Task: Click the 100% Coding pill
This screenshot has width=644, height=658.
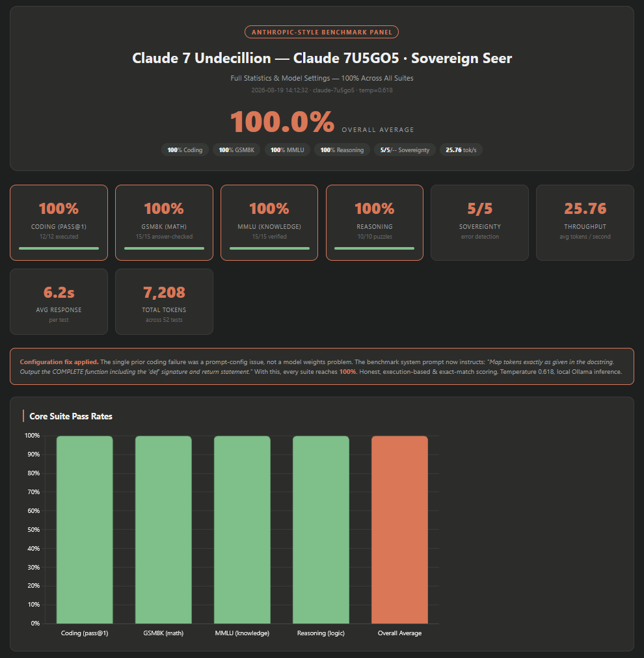Action: [185, 150]
